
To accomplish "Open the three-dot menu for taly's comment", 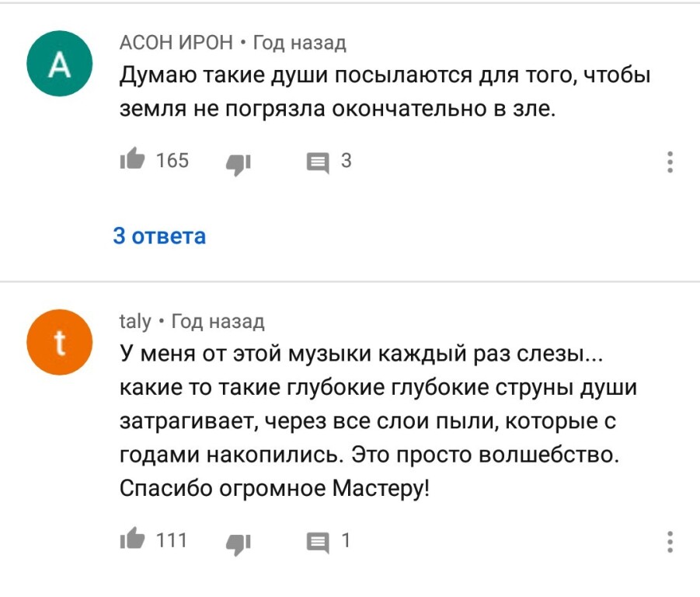I will (670, 541).
